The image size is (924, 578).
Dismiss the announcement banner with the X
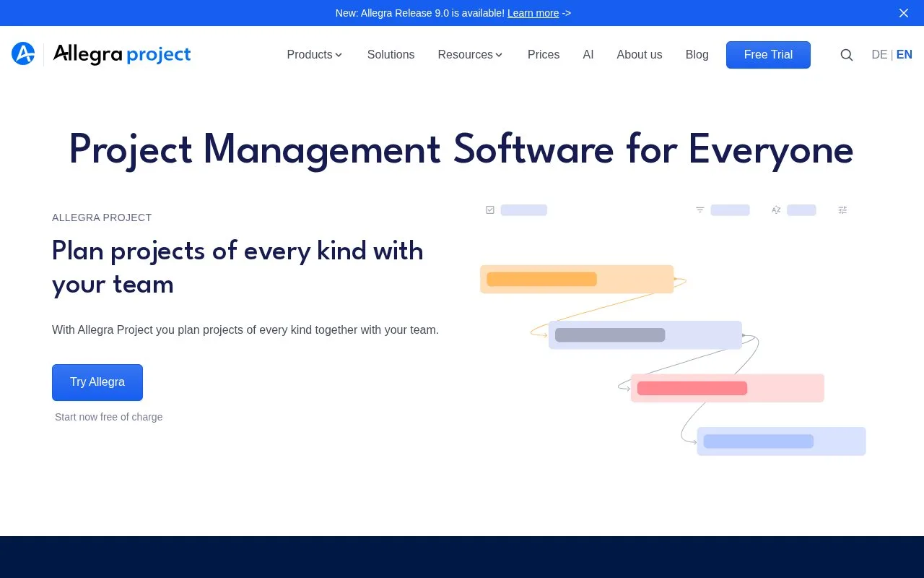point(904,13)
